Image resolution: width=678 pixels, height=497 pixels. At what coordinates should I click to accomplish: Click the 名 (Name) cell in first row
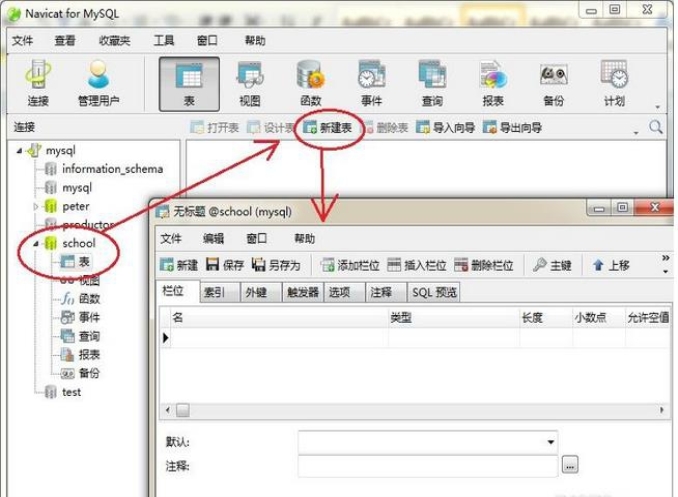pos(279,338)
